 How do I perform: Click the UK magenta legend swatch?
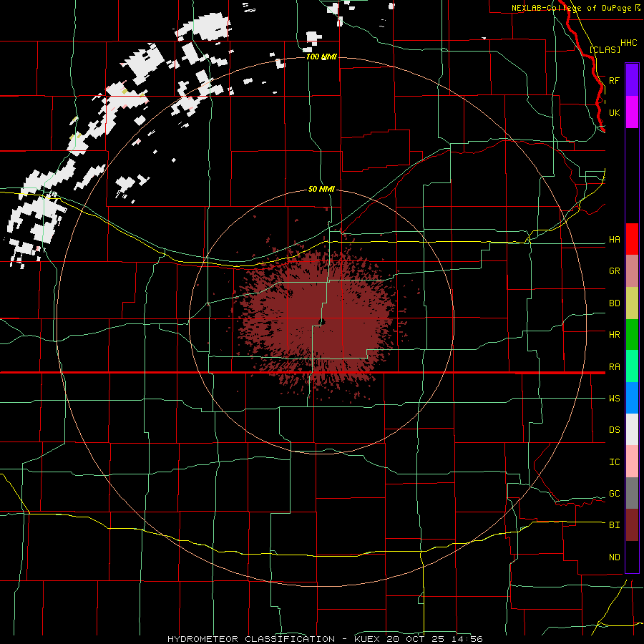pyautogui.click(x=632, y=112)
